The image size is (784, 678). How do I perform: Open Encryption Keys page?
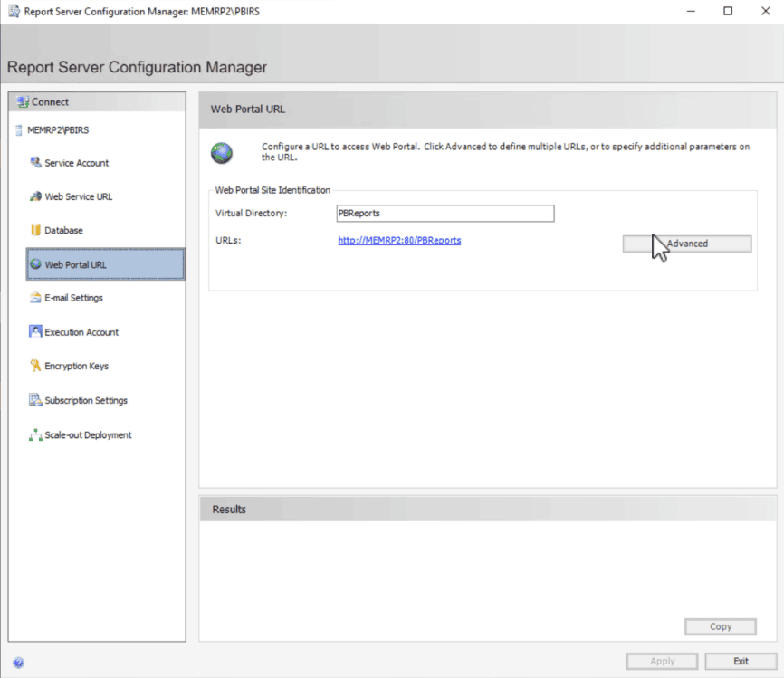pos(77,366)
